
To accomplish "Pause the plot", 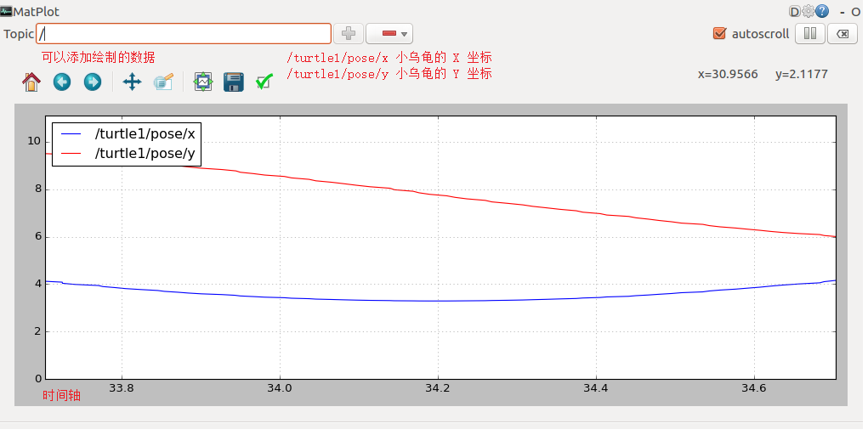I will pos(810,34).
